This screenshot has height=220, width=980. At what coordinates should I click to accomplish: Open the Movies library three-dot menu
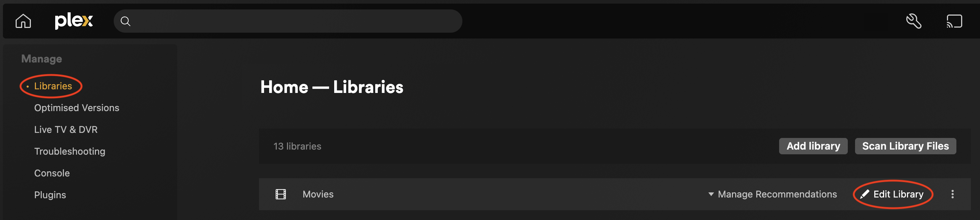coord(952,194)
